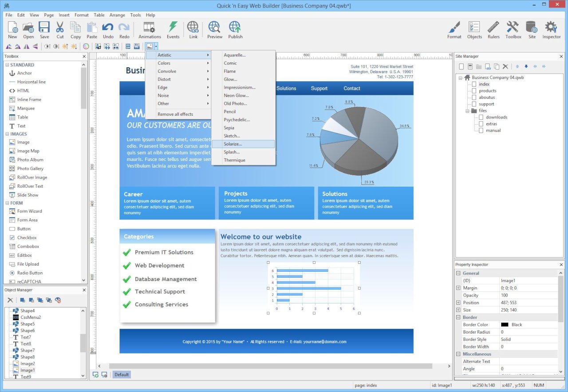Click the color wheel adjustment icon

point(86,46)
